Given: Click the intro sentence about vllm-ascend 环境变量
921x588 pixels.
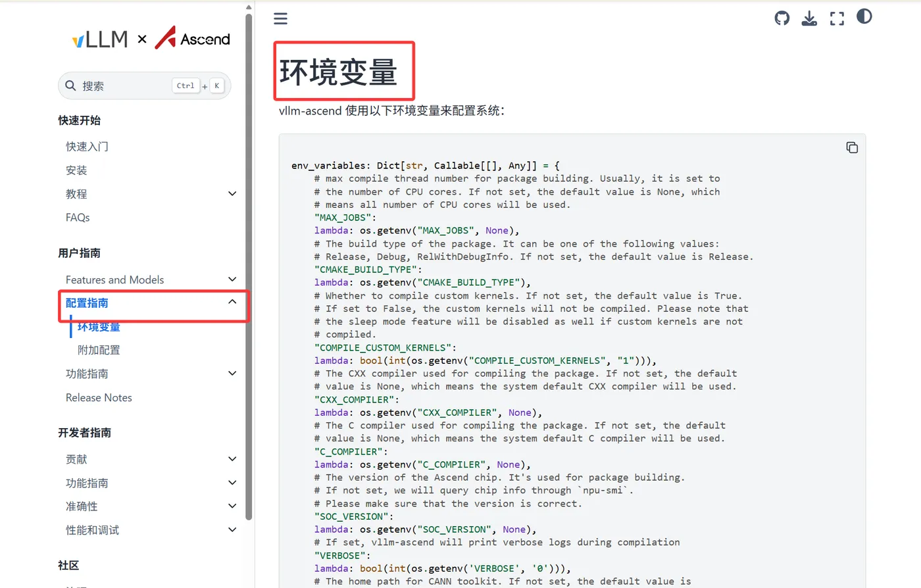Looking at the screenshot, I should [x=391, y=110].
